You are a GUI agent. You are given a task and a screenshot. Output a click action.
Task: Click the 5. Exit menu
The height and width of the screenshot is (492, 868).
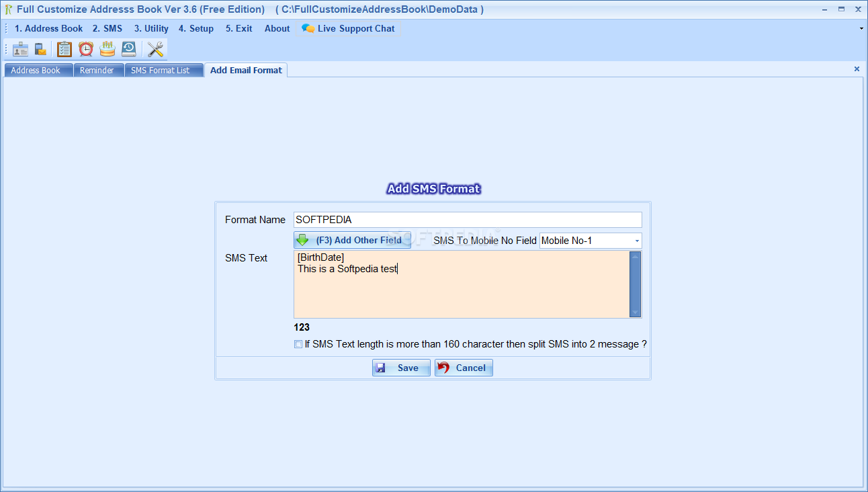click(x=239, y=28)
